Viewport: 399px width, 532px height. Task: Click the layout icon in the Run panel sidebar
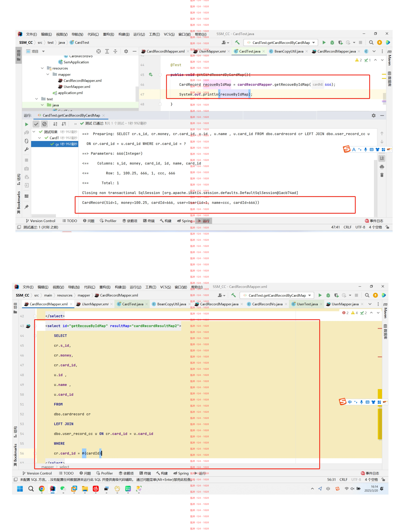(x=26, y=196)
